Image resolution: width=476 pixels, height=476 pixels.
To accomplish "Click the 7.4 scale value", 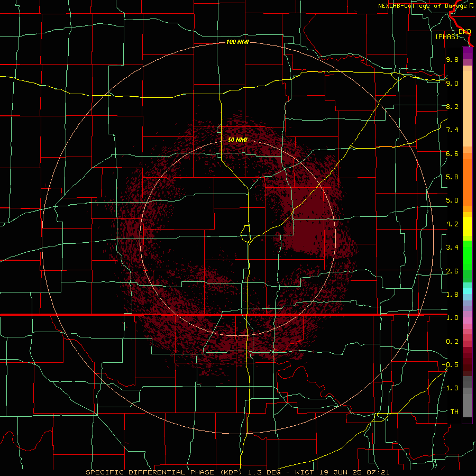I will tap(452, 130).
